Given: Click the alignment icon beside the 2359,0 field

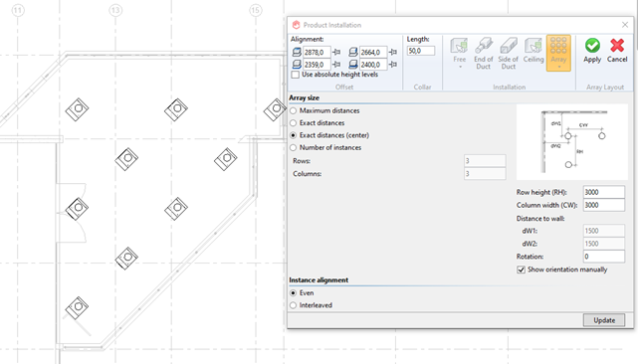Looking at the screenshot, I should (297, 65).
